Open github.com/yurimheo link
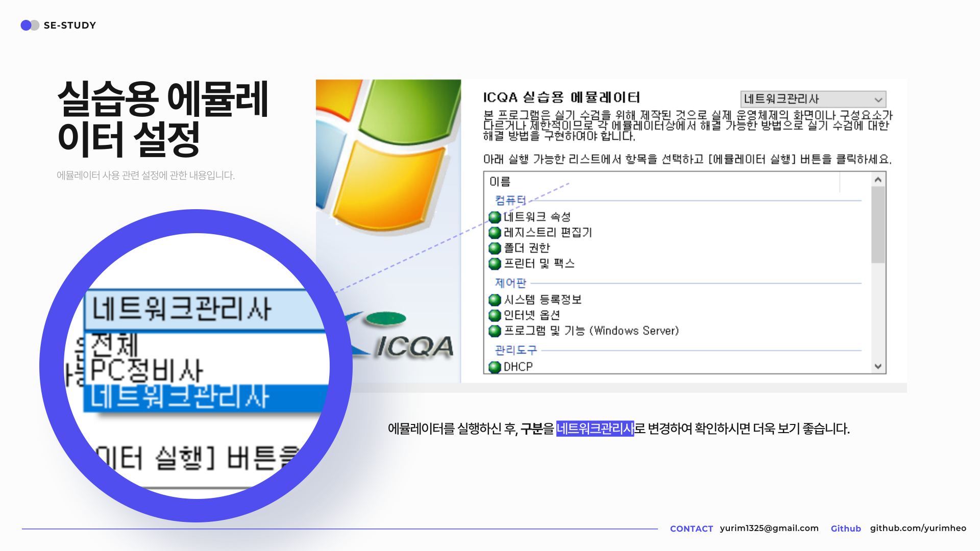 click(918, 528)
